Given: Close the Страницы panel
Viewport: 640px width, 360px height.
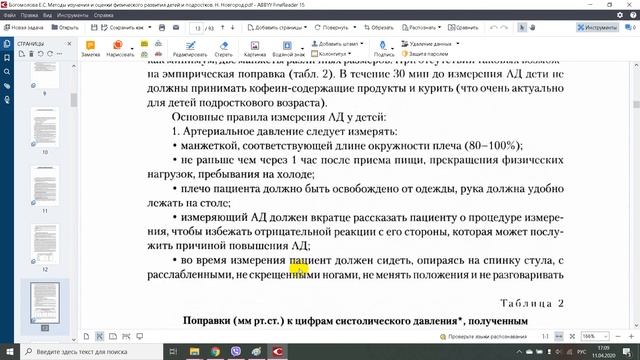Looking at the screenshot, I should [x=69, y=43].
